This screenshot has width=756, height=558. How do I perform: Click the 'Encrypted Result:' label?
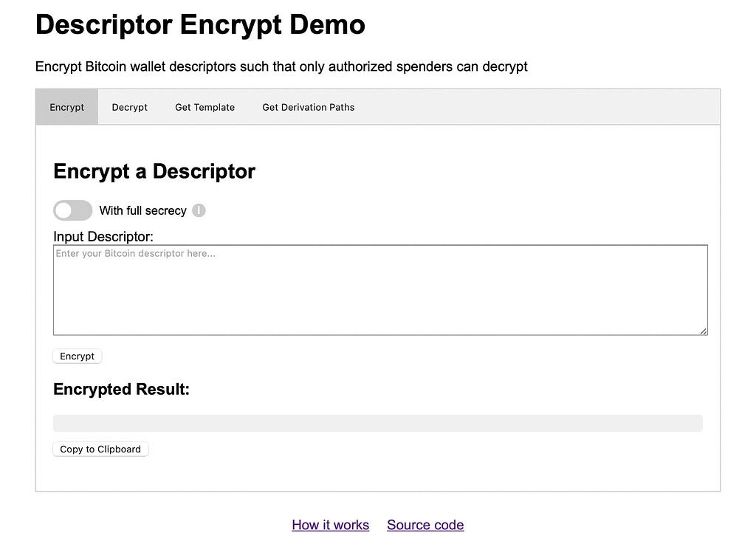[x=120, y=389]
